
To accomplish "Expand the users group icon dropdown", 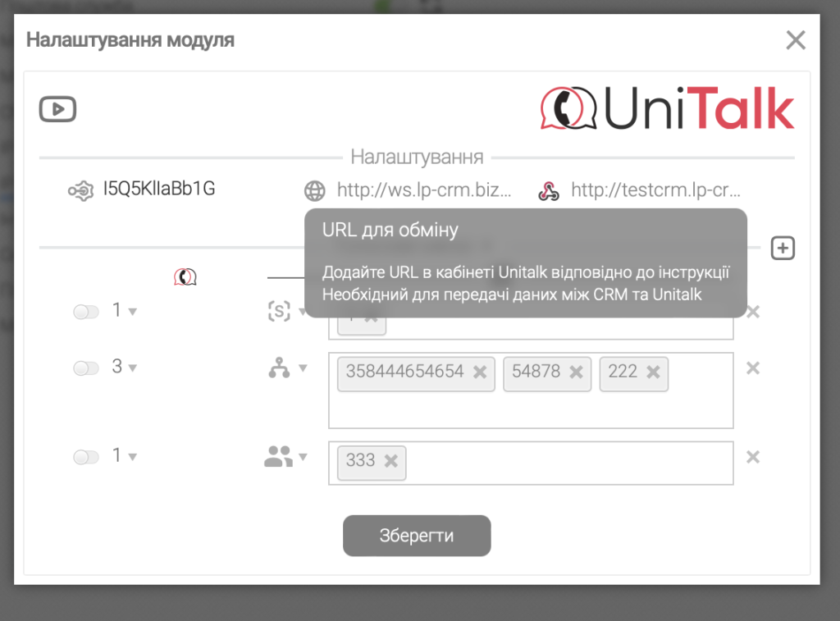I will tap(285, 457).
